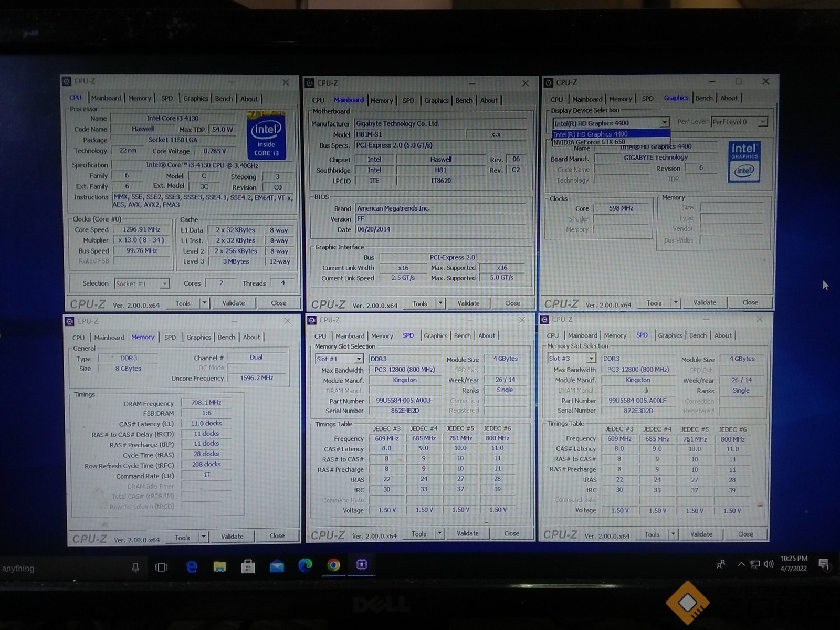Click the taskbar clock showing 10:25 PM
This screenshot has height=630, width=840.
794,563
